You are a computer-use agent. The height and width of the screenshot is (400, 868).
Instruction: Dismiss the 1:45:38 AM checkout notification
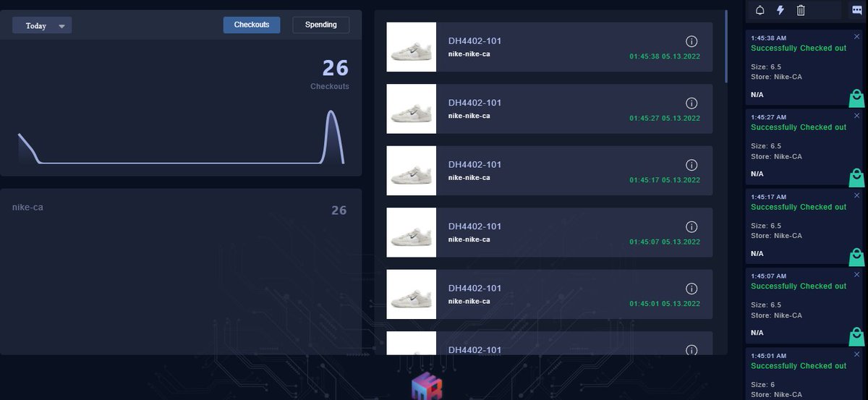[x=857, y=36]
